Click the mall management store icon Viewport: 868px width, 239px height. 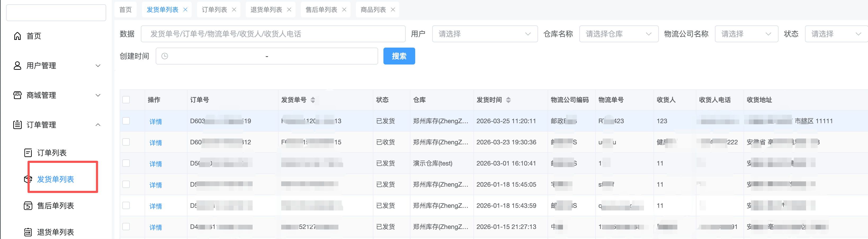(x=17, y=95)
